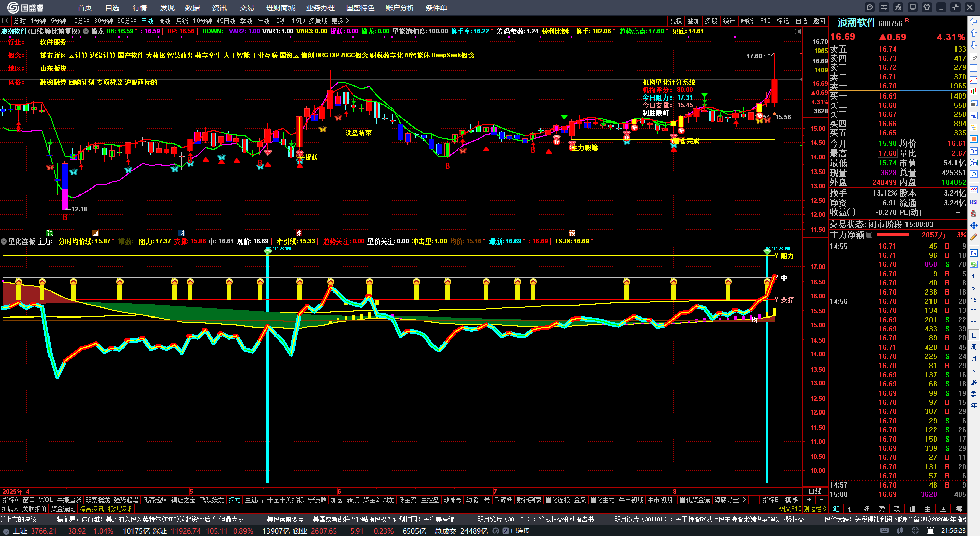The image size is (980, 536).
Task: Select the 筹 chip distribution tab
Action: [x=959, y=509]
